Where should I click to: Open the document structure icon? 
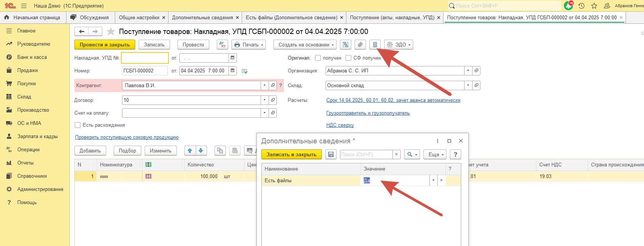pyautogui.click(x=345, y=45)
